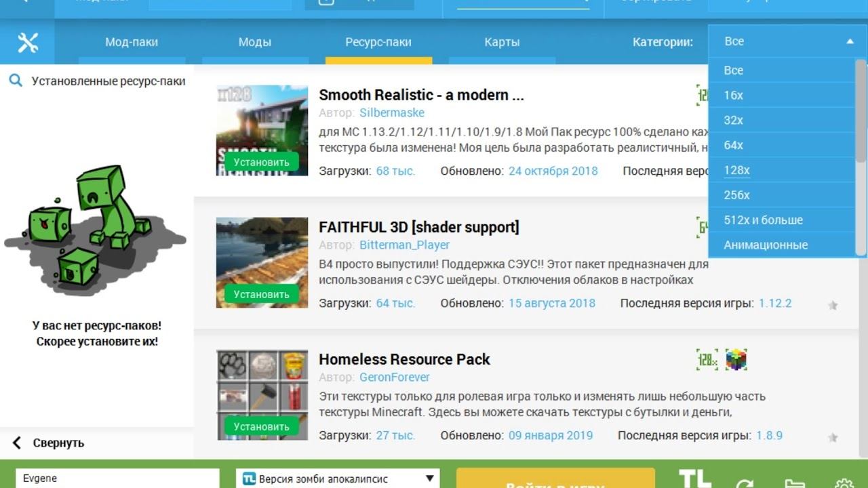Open the settings gear in bottom bar
868x488 pixels.
coord(844,484)
